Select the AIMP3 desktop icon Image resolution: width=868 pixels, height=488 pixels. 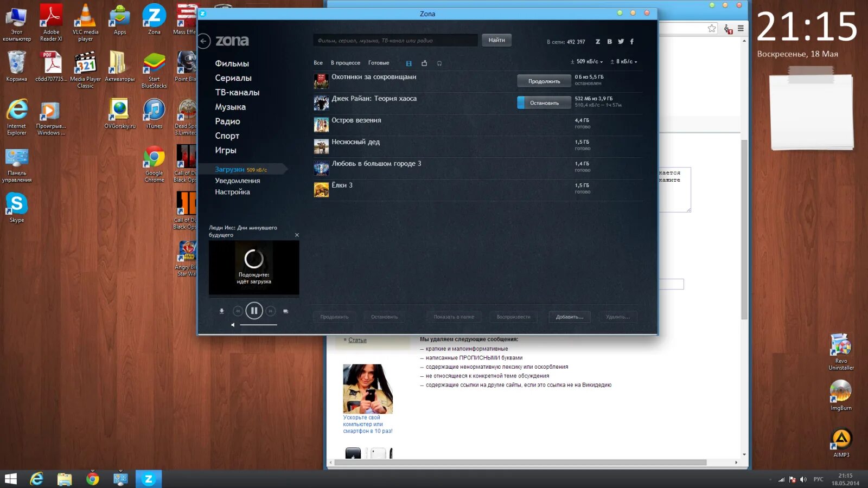click(841, 443)
